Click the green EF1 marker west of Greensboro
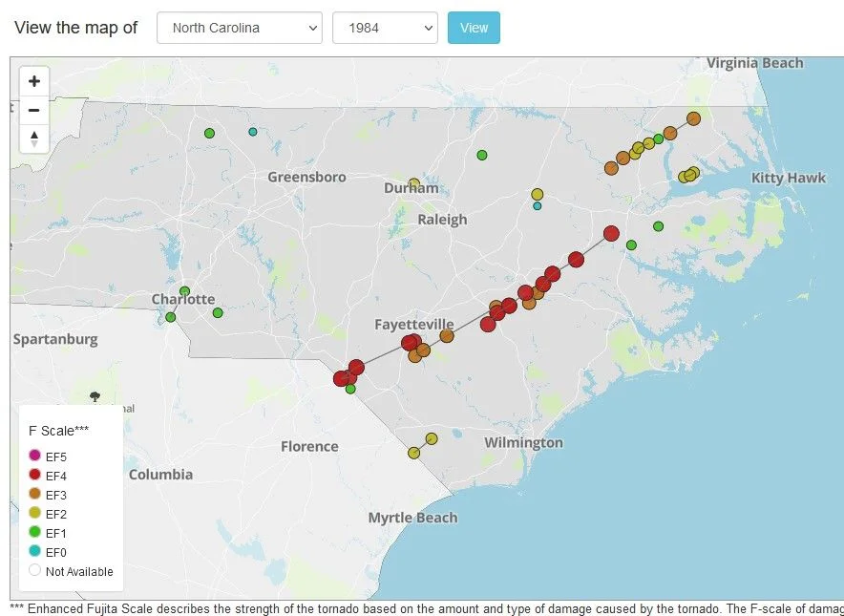Screen dimensions: 844x616 coord(209,133)
